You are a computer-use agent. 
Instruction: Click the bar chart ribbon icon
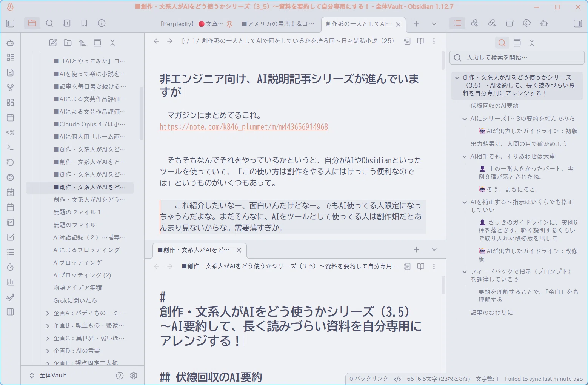coord(10,282)
